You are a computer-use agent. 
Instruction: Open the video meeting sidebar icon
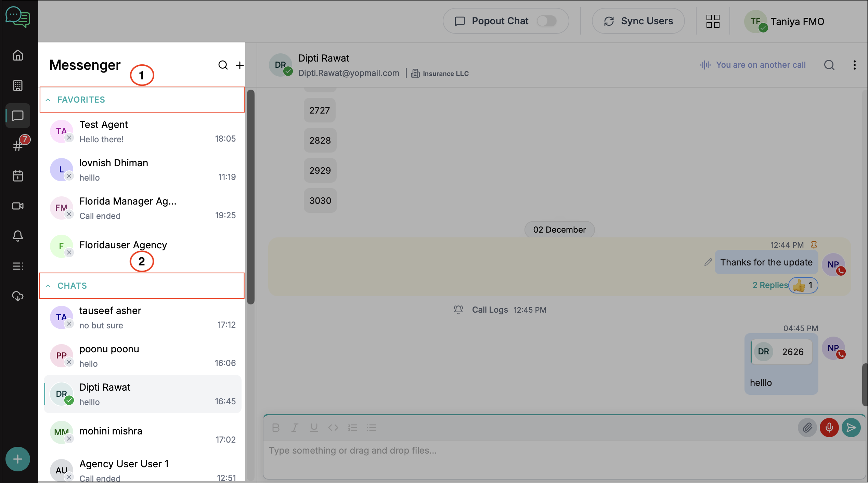coord(18,206)
